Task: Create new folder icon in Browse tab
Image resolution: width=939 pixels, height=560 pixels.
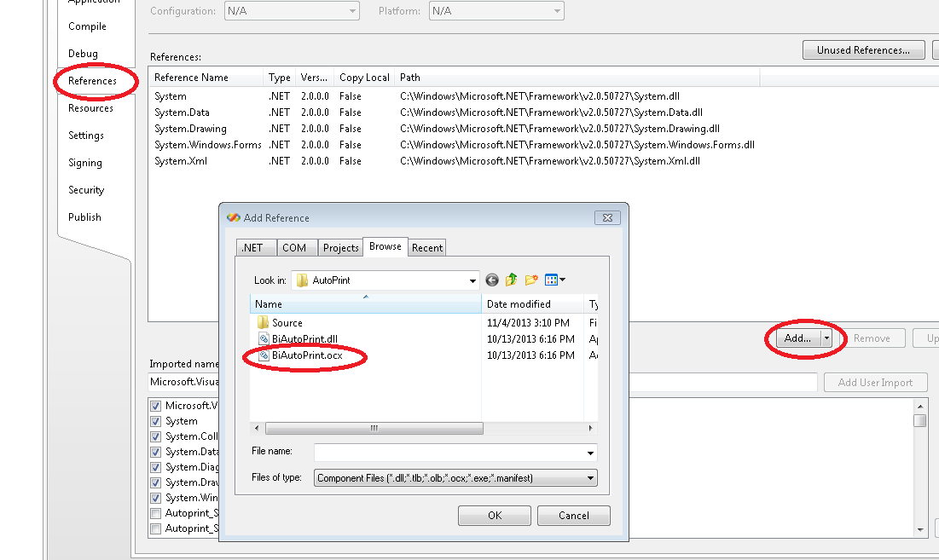Action: point(531,280)
